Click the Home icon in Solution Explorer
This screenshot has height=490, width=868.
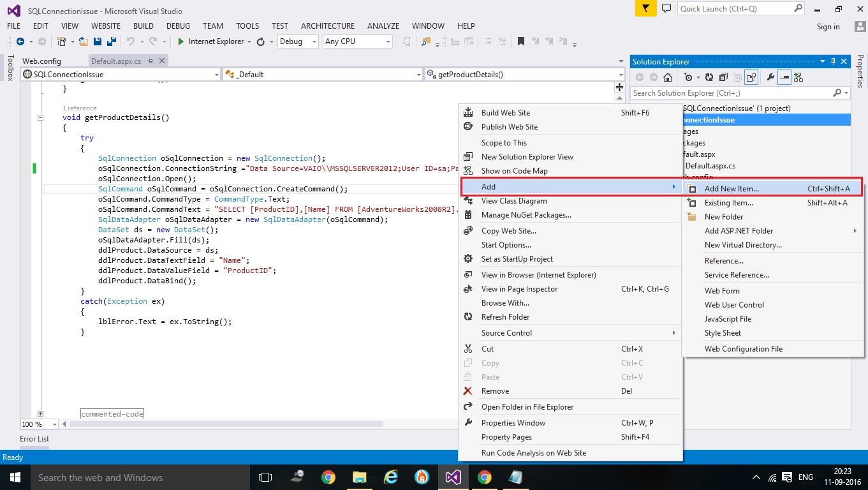(x=667, y=77)
